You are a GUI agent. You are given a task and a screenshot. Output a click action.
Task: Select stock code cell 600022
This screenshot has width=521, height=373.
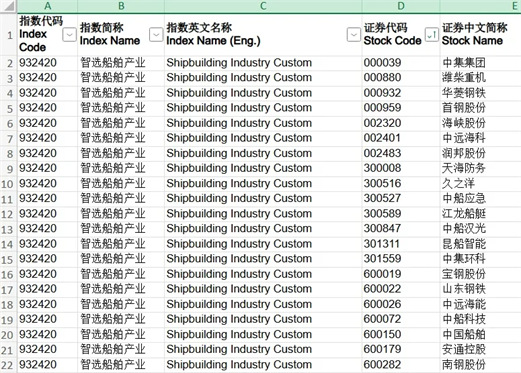[401, 289]
